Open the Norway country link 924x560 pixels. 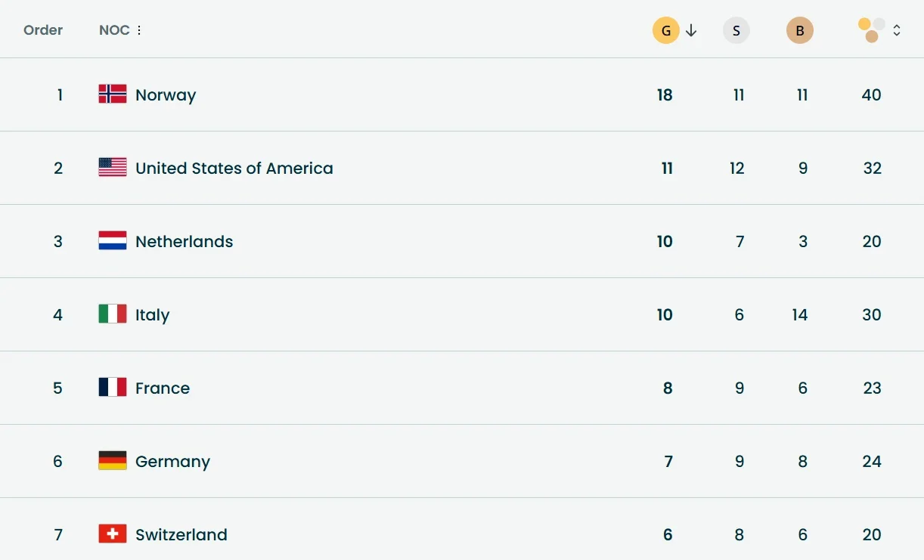click(x=166, y=95)
